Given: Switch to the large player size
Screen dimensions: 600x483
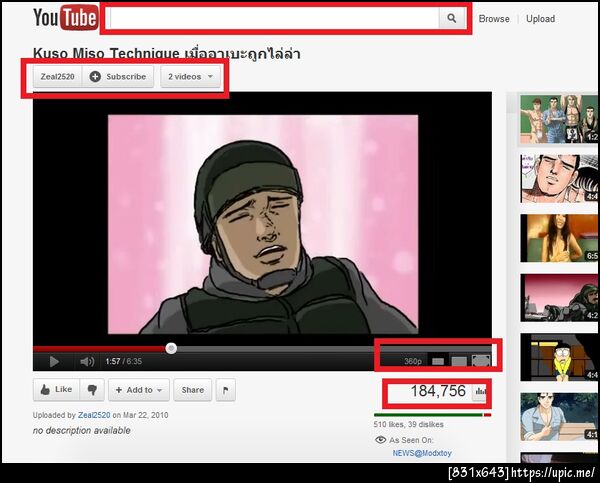Looking at the screenshot, I should (x=459, y=361).
